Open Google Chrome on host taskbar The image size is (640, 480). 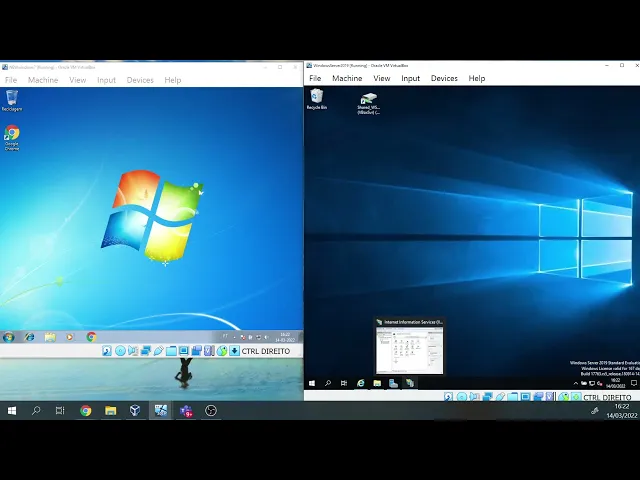coord(86,411)
